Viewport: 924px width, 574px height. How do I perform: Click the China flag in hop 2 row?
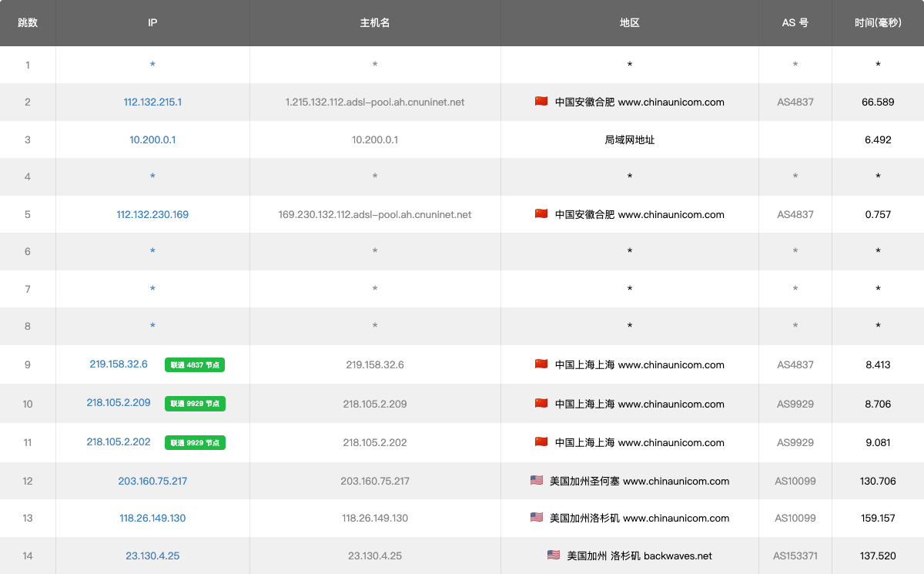pos(541,101)
